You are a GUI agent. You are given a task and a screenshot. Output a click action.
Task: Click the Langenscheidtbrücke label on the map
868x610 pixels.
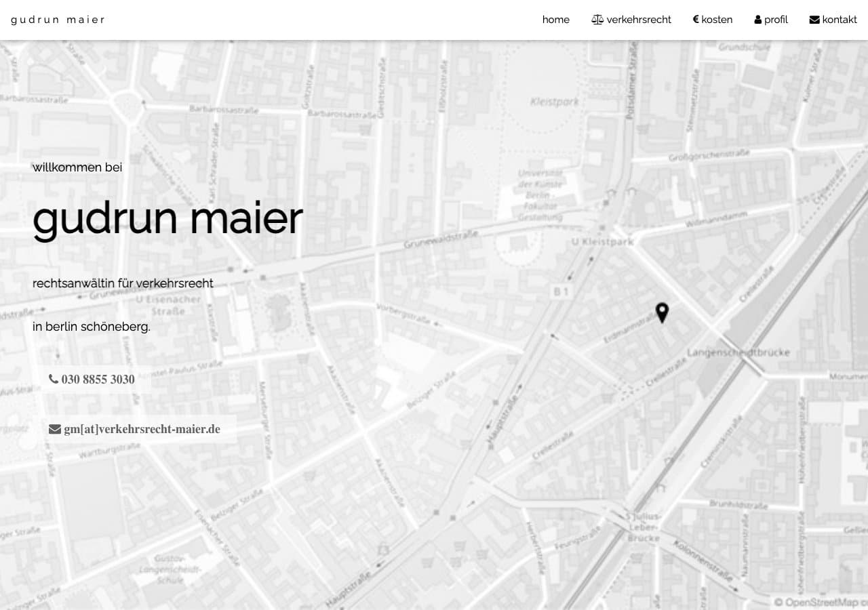[x=738, y=352]
